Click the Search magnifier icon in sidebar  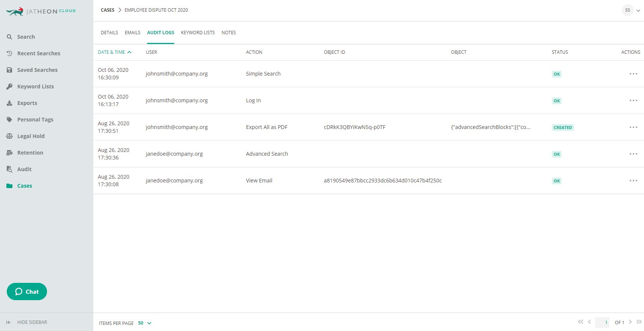pyautogui.click(x=9, y=37)
